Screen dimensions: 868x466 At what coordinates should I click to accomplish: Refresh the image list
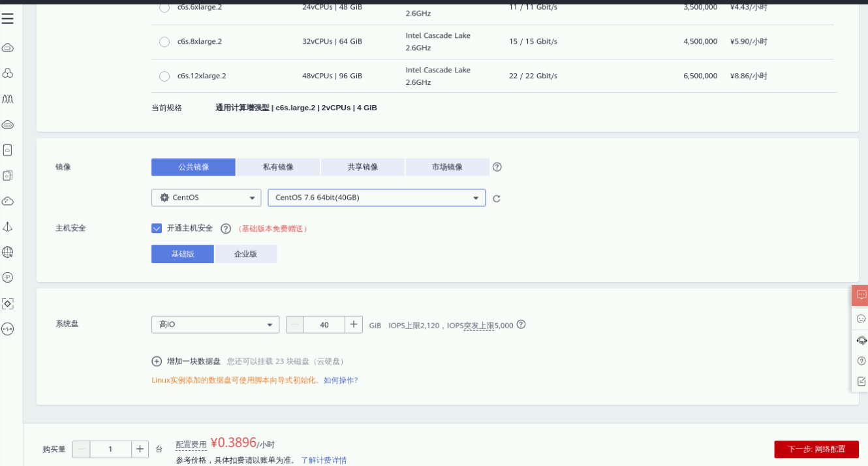pos(497,198)
